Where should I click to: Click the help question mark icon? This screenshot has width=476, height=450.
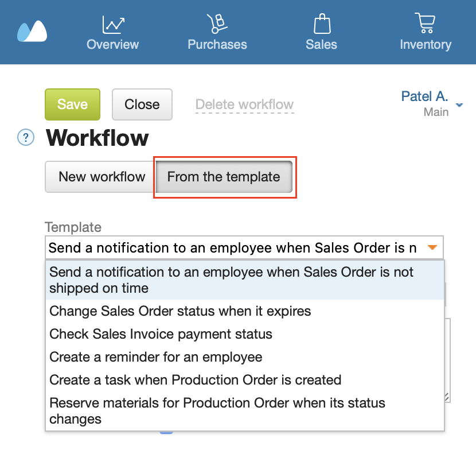[26, 138]
